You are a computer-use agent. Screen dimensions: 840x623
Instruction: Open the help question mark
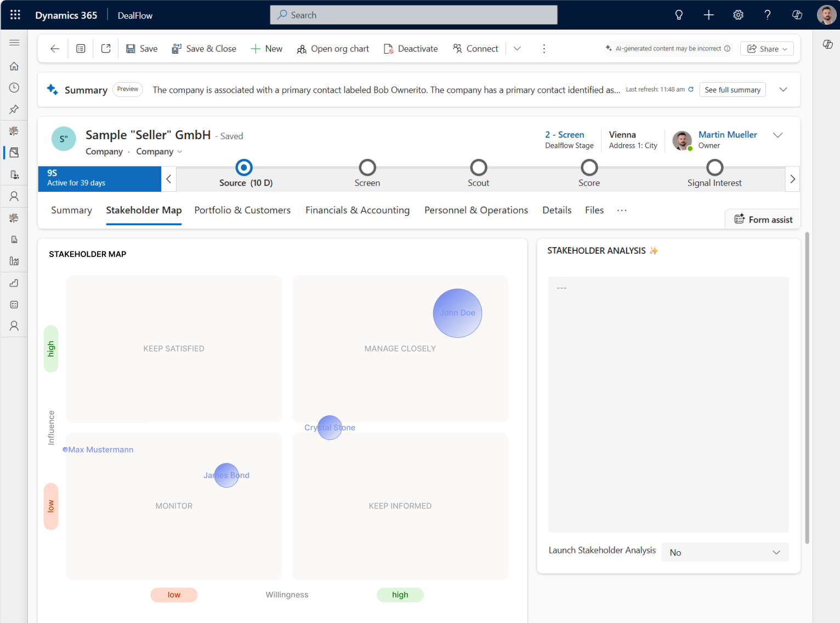point(768,15)
